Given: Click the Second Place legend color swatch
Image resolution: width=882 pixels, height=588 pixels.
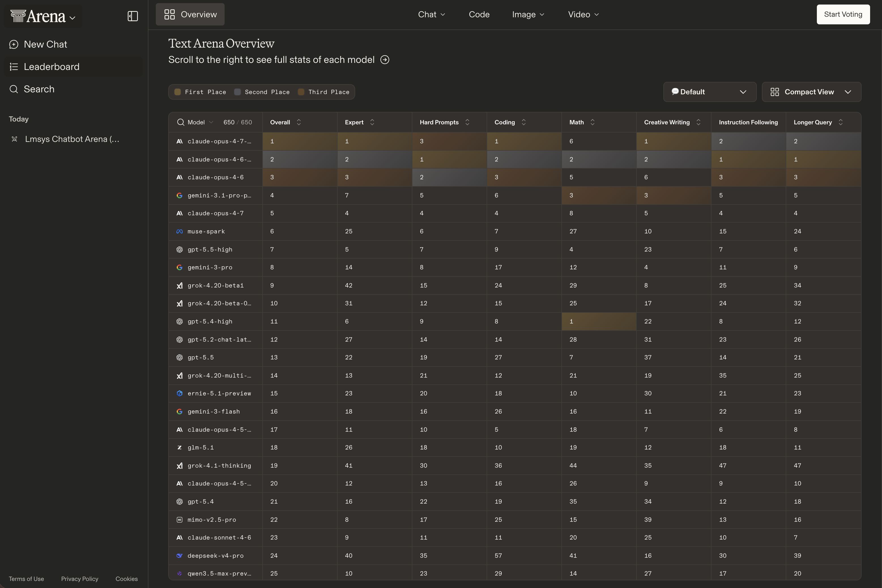Looking at the screenshot, I should (237, 92).
